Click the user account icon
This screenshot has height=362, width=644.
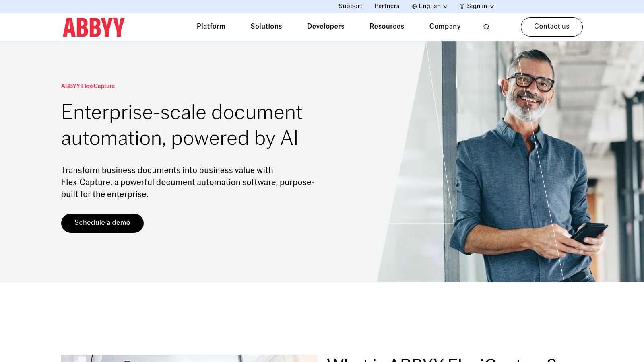tap(462, 6)
